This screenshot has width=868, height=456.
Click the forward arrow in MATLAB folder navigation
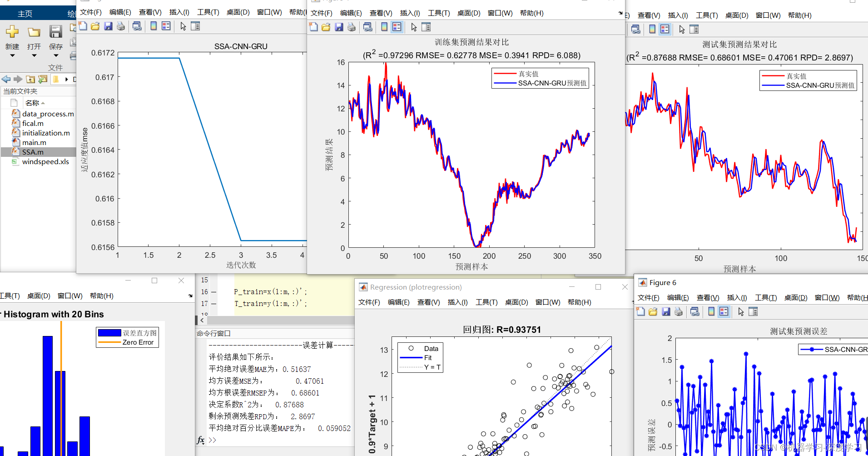click(18, 79)
